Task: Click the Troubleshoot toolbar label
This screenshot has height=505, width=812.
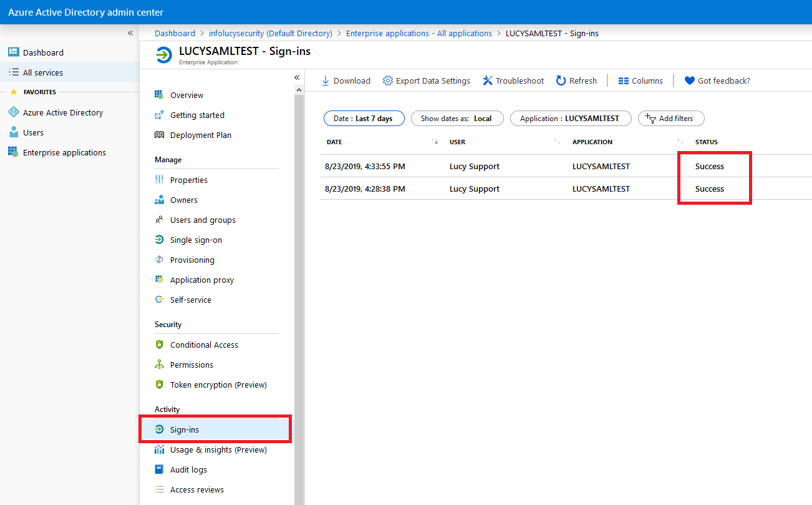Action: coord(520,81)
